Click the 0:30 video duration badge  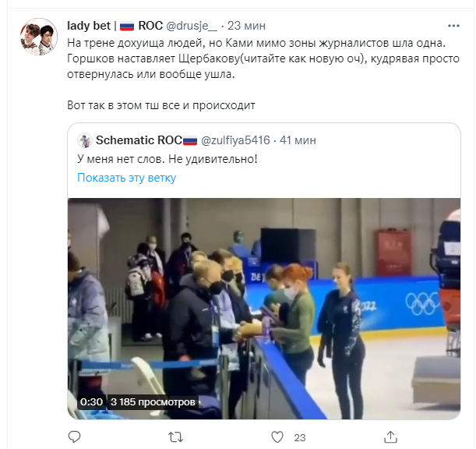coord(91,402)
